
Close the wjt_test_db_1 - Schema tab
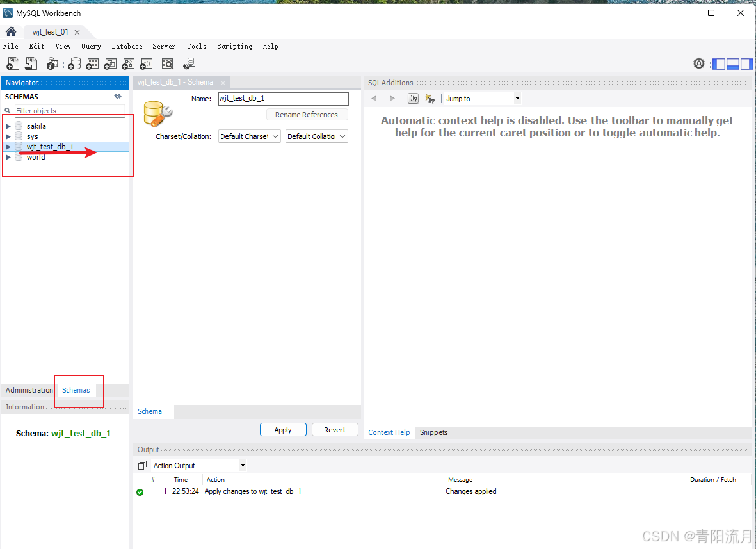223,83
